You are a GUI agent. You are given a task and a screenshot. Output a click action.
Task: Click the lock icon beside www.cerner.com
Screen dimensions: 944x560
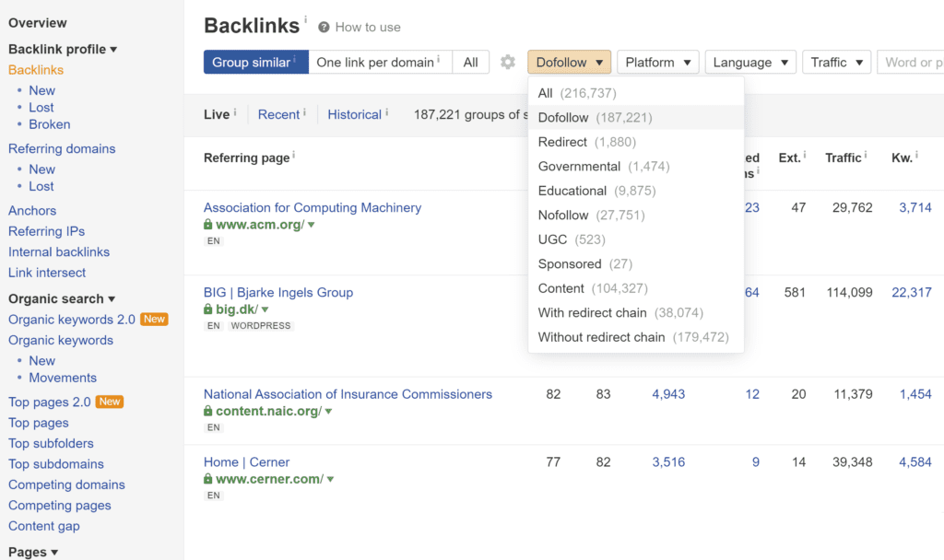pyautogui.click(x=207, y=479)
